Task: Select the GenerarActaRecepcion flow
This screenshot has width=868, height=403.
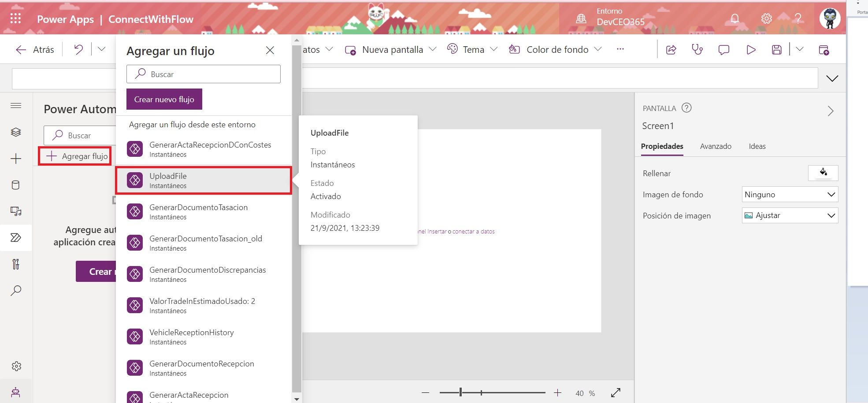Action: click(204, 396)
